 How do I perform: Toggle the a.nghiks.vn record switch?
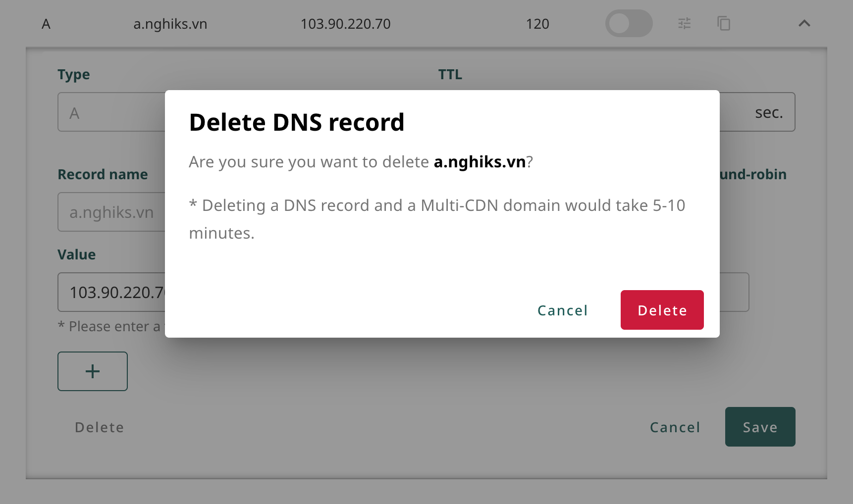coord(629,23)
